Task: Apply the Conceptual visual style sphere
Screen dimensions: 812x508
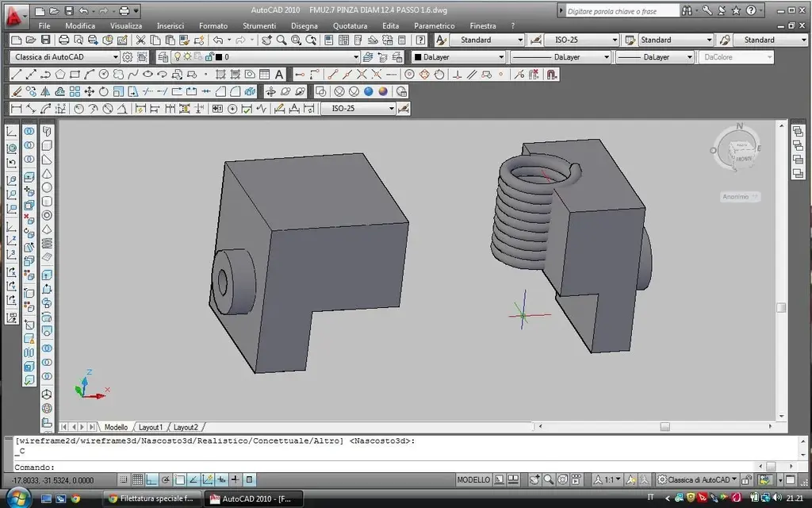Action: [x=383, y=92]
